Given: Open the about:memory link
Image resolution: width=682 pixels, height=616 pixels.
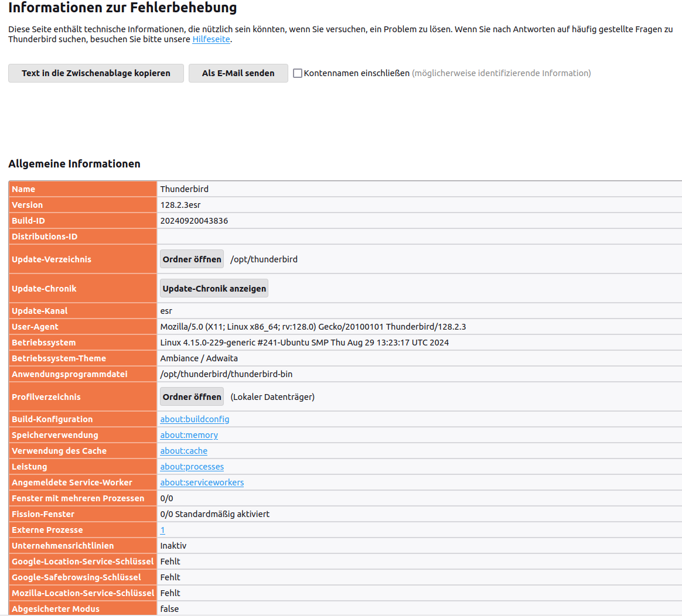Looking at the screenshot, I should pyautogui.click(x=189, y=435).
